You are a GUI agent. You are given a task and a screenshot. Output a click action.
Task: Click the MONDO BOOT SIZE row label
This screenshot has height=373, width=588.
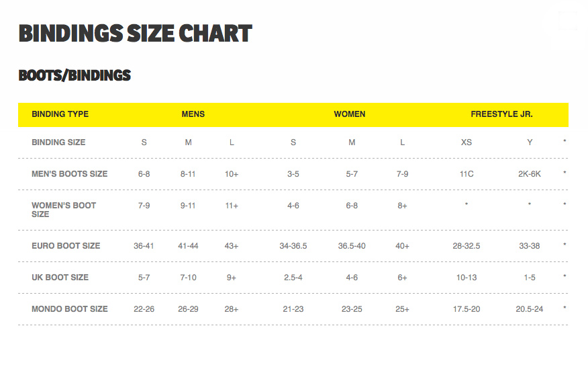click(70, 308)
